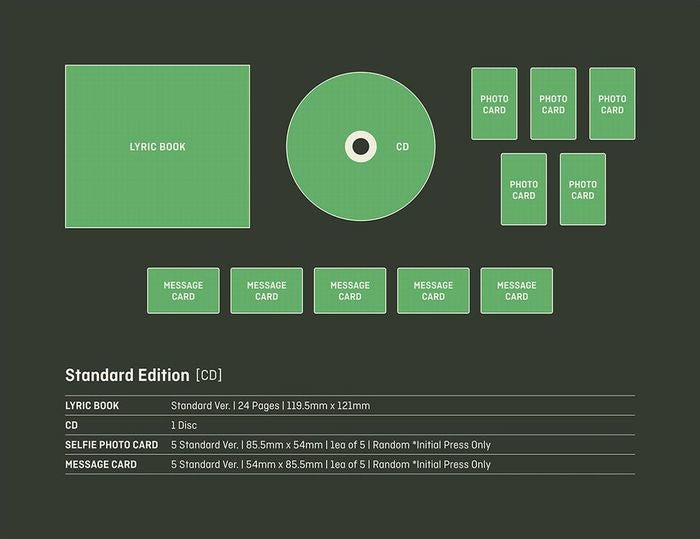700x539 pixels.
Task: Click the top-middle Photo Card
Action: click(x=553, y=104)
